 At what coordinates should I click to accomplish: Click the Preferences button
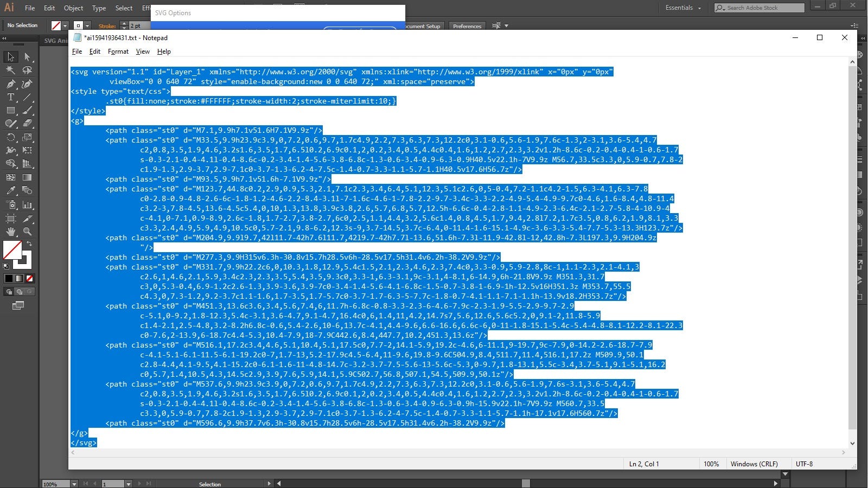point(467,26)
